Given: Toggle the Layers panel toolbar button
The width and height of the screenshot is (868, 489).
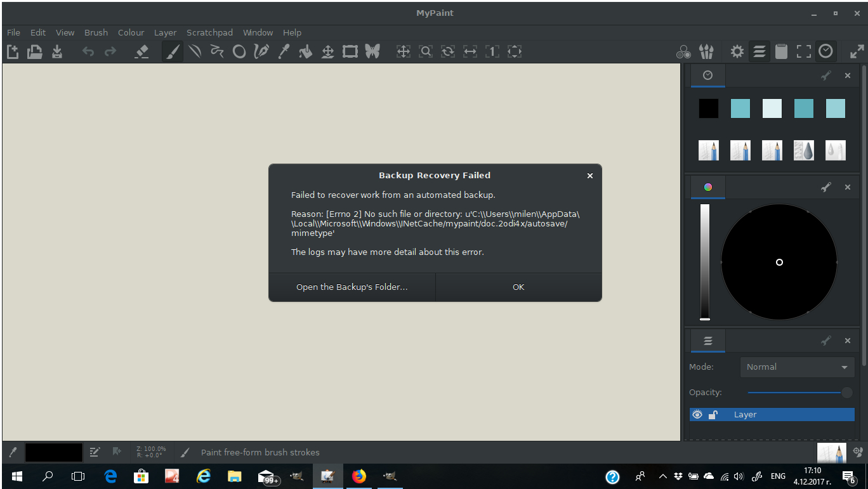Looking at the screenshot, I should [x=759, y=51].
